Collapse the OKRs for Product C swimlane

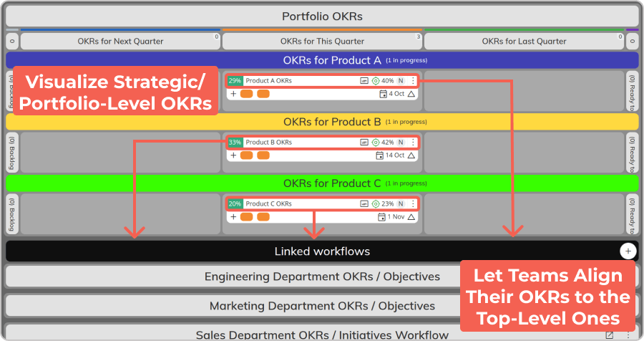(322, 183)
